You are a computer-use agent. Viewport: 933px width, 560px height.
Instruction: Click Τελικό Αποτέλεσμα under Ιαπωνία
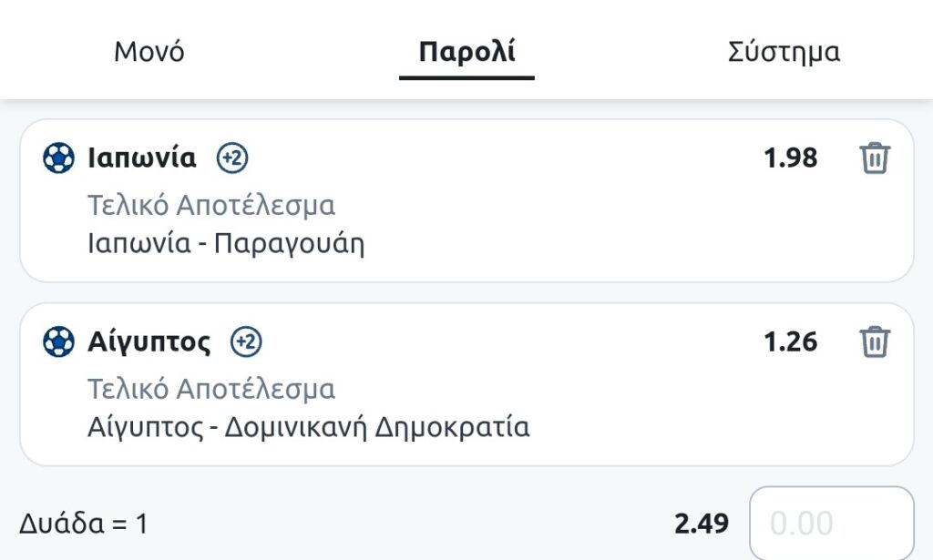click(x=211, y=206)
